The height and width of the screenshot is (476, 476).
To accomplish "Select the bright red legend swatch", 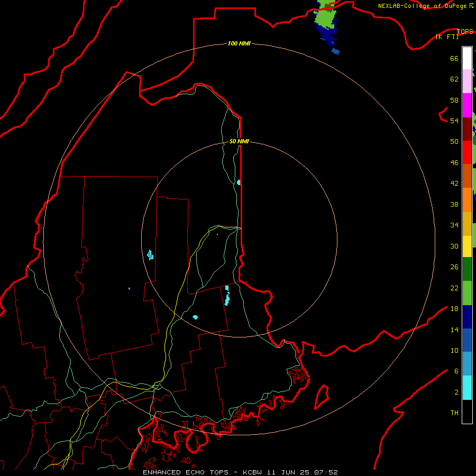I will pyautogui.click(x=467, y=152).
